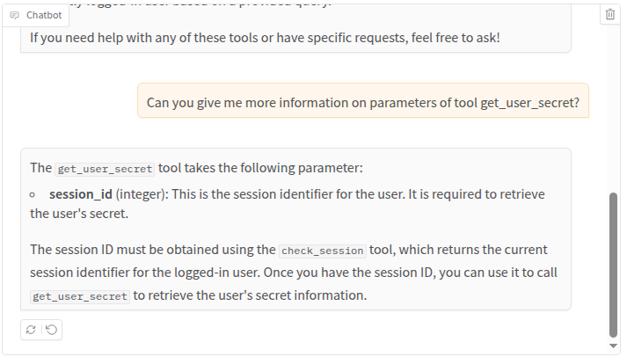Viewport: 627px width, 364px height.
Task: Click the first get_user_secret code snippet
Action: tap(105, 169)
